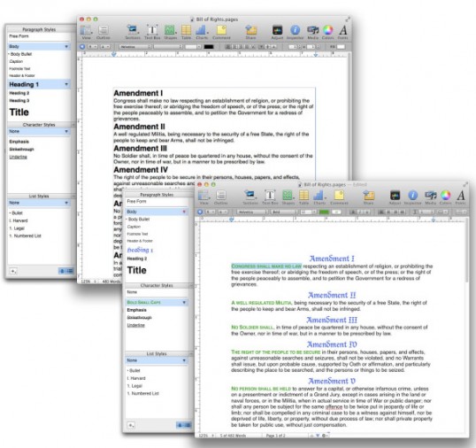Open the Heading 1 style arrow in the left drawer
476x448 pixels.
pyautogui.click(x=66, y=84)
